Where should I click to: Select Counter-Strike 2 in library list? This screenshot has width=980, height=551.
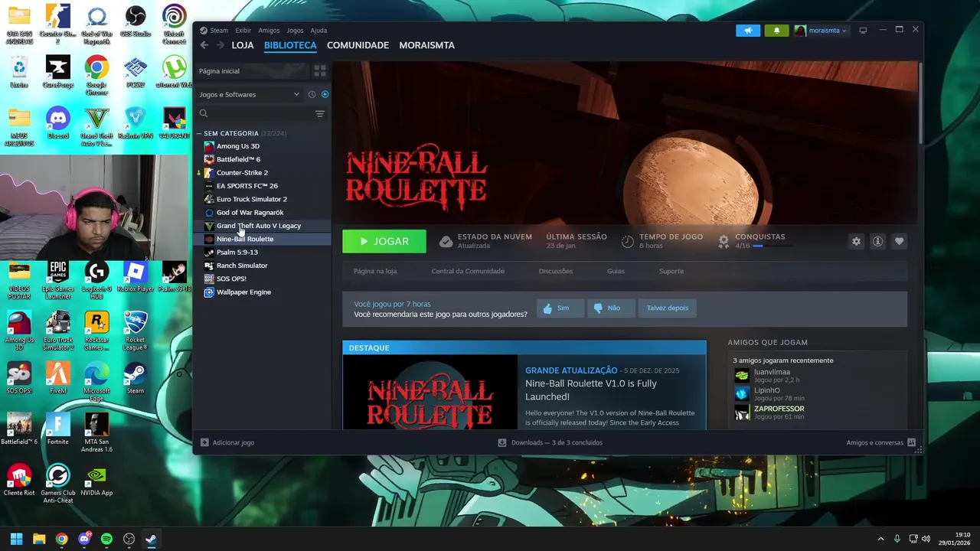tap(263, 173)
